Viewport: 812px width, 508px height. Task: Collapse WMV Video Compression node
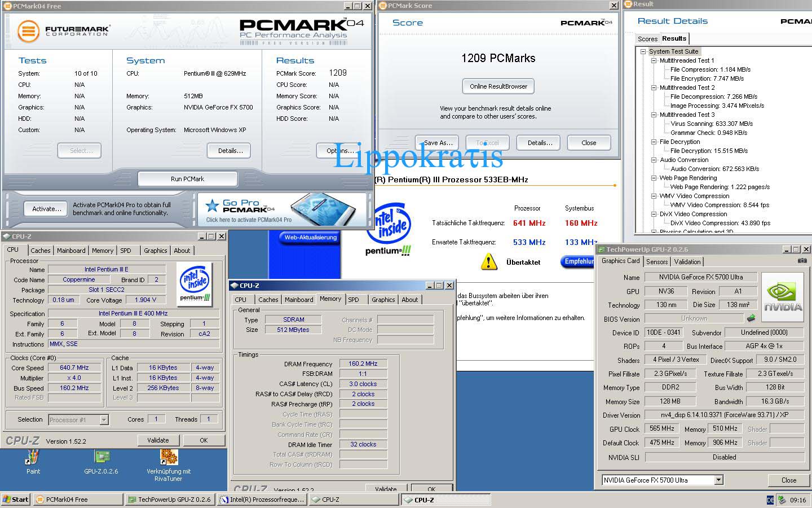tap(654, 196)
